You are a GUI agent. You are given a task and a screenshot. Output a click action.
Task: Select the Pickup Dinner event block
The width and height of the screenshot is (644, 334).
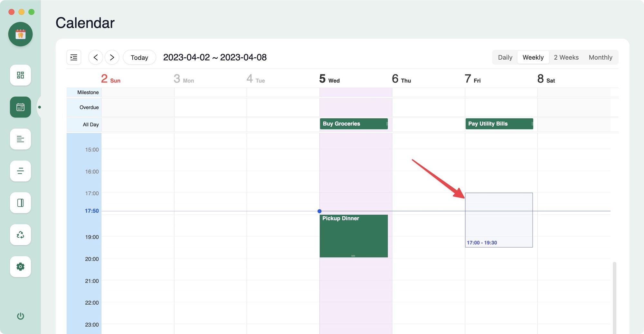click(354, 236)
